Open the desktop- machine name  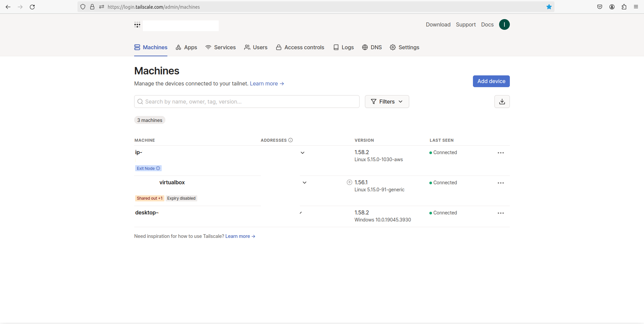click(x=147, y=212)
